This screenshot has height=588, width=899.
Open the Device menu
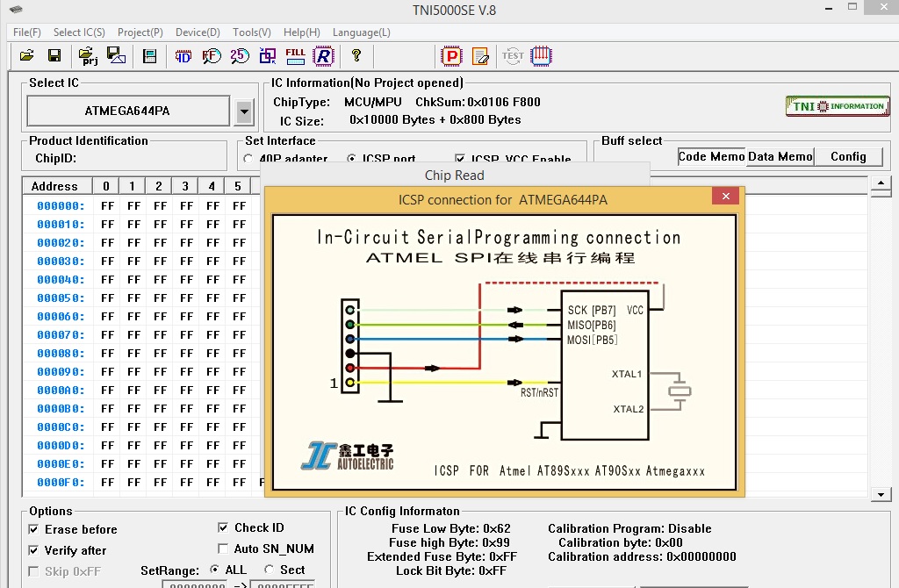198,32
